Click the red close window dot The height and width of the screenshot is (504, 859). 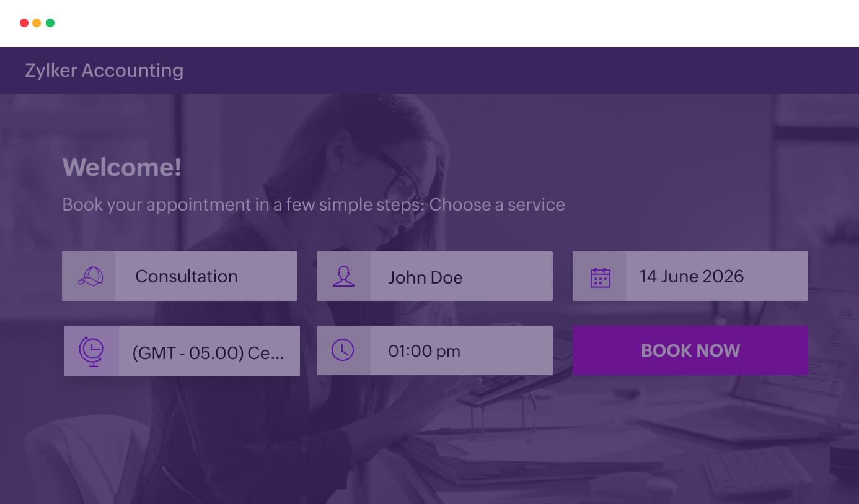tap(24, 23)
